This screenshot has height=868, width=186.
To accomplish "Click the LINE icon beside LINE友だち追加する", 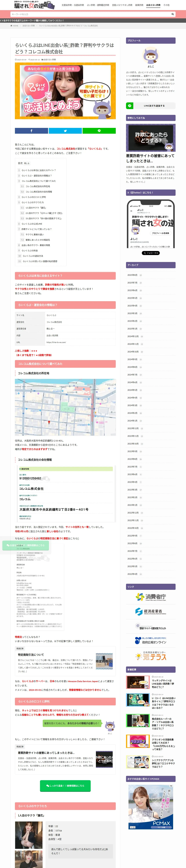I will 129,106.
